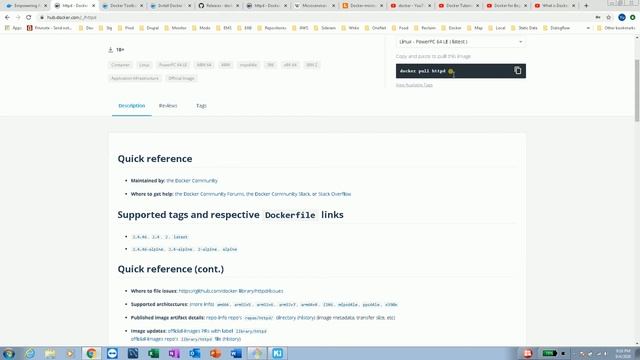Switch to the Reviews tab

pyautogui.click(x=168, y=106)
